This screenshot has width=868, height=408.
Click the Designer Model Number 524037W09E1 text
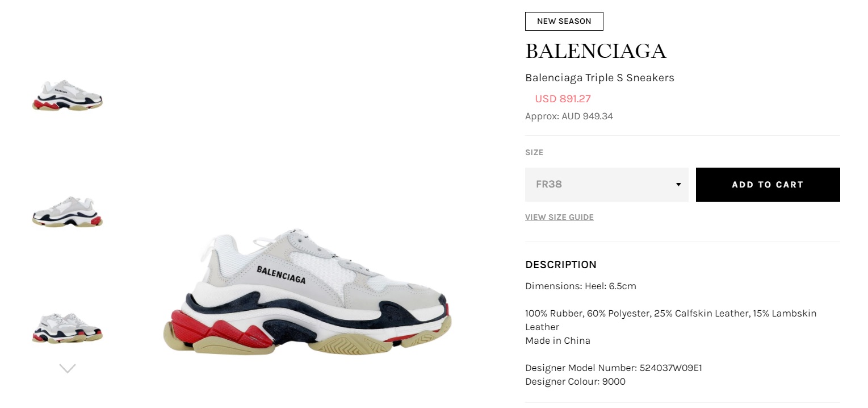pyautogui.click(x=614, y=368)
